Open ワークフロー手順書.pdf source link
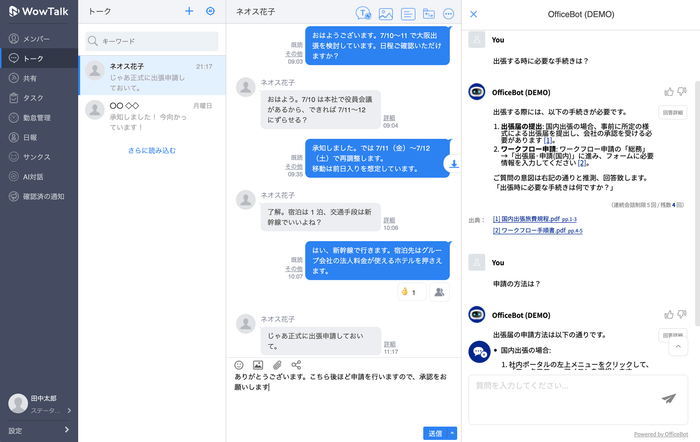Screen dimensions: 700x442 point(538,231)
